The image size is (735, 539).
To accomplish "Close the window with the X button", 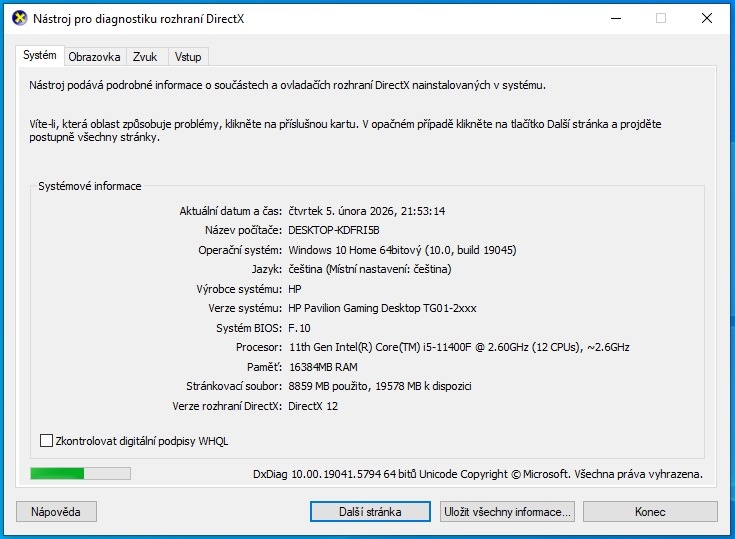I will [x=707, y=18].
